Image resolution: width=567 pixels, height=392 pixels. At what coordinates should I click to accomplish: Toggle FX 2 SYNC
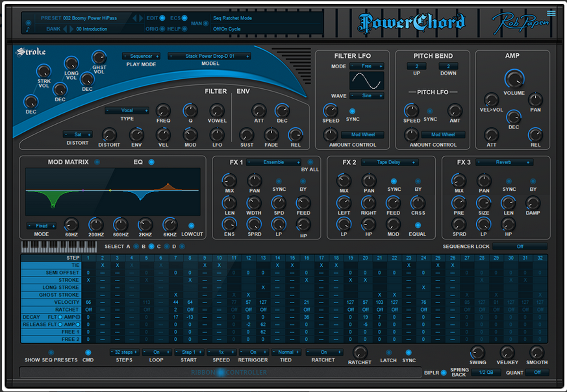pos(394,181)
